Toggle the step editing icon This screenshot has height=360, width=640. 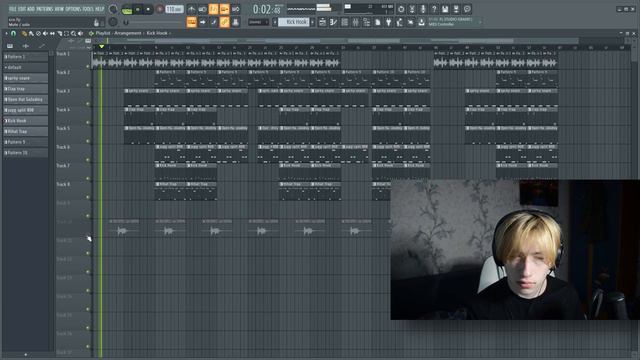point(213,22)
